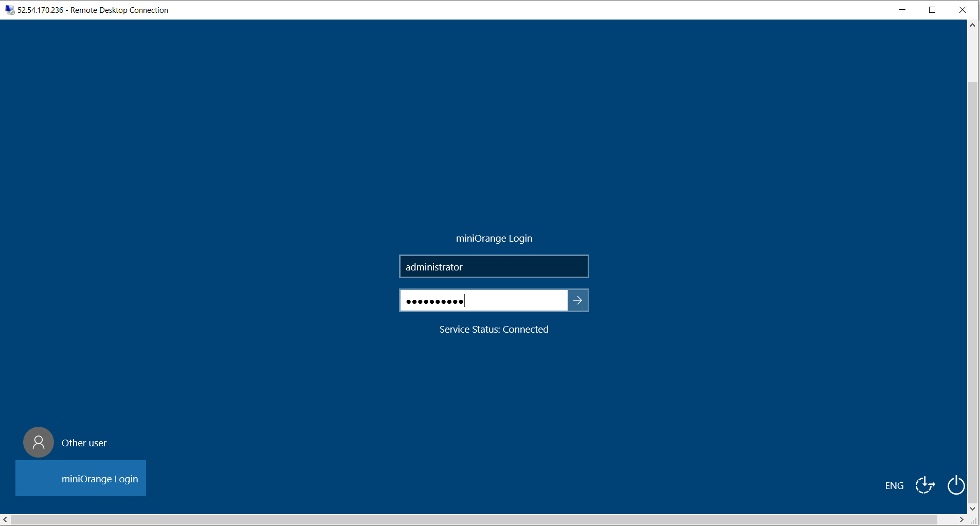
Task: Minimize the Remote Desktop Connection window
Action: click(902, 10)
